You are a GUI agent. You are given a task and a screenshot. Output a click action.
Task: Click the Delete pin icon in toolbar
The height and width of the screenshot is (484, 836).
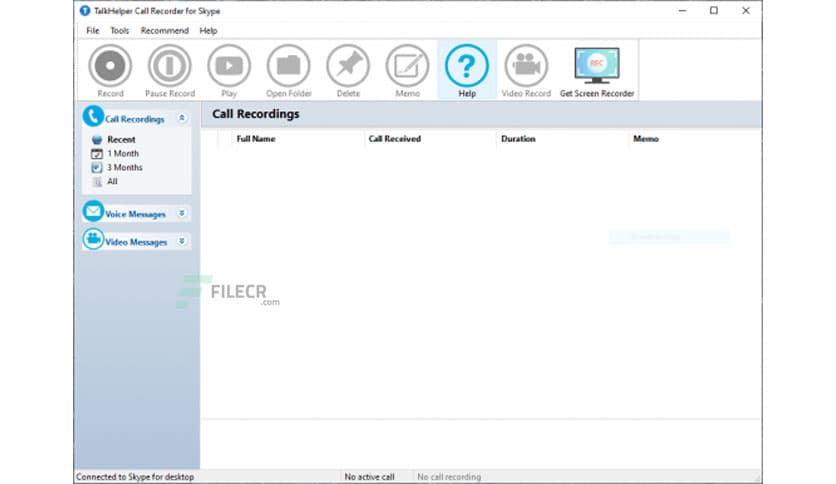pyautogui.click(x=348, y=66)
